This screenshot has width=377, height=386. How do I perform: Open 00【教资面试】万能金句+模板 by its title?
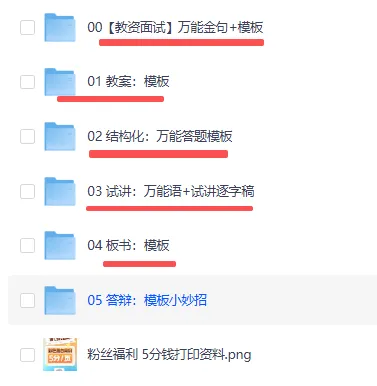[175, 27]
